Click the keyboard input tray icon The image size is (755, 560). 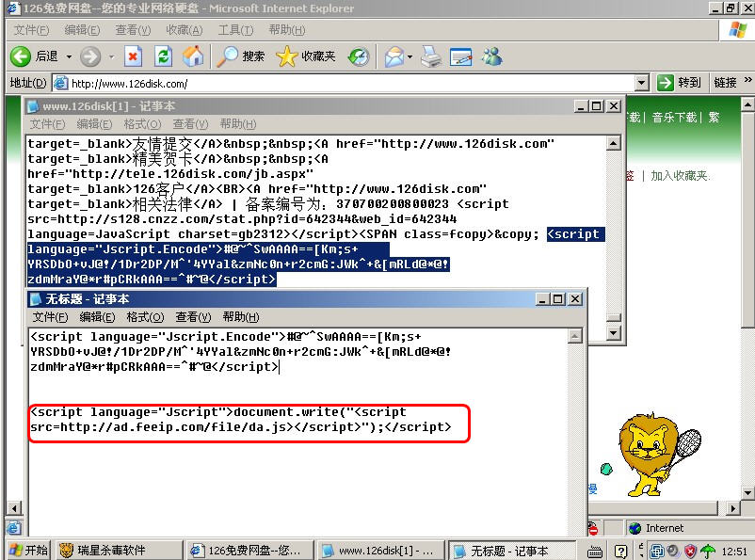pos(595,552)
